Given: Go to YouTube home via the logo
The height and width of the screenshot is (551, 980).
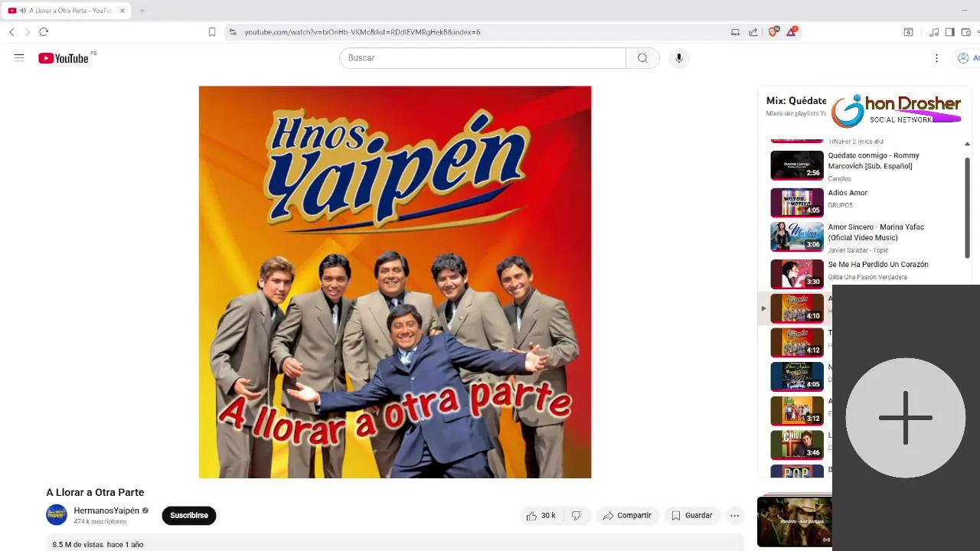Looking at the screenshot, I should click(64, 58).
